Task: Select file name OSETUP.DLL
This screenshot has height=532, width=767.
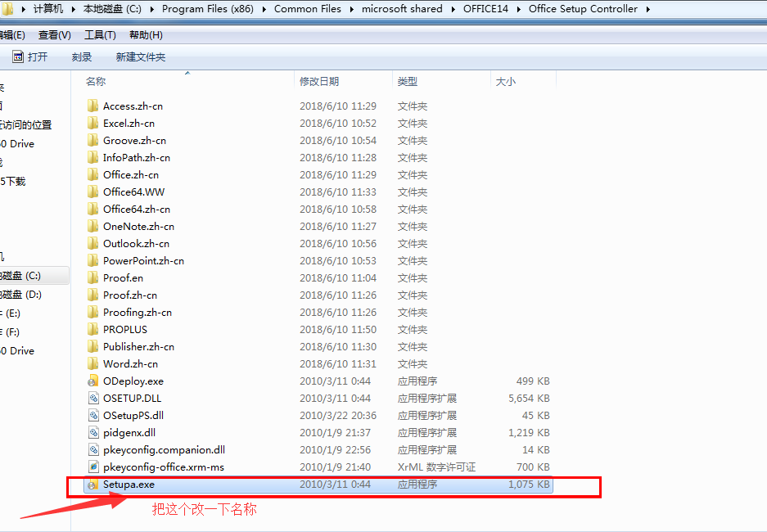Action: click(132, 398)
